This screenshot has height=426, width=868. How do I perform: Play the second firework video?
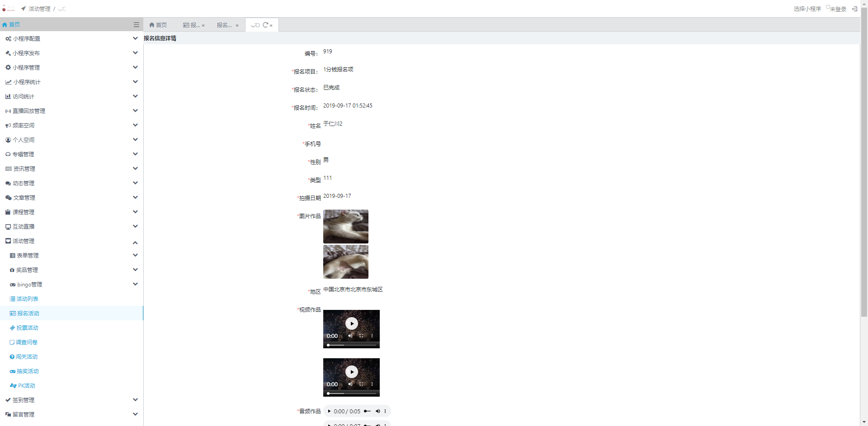(352, 372)
